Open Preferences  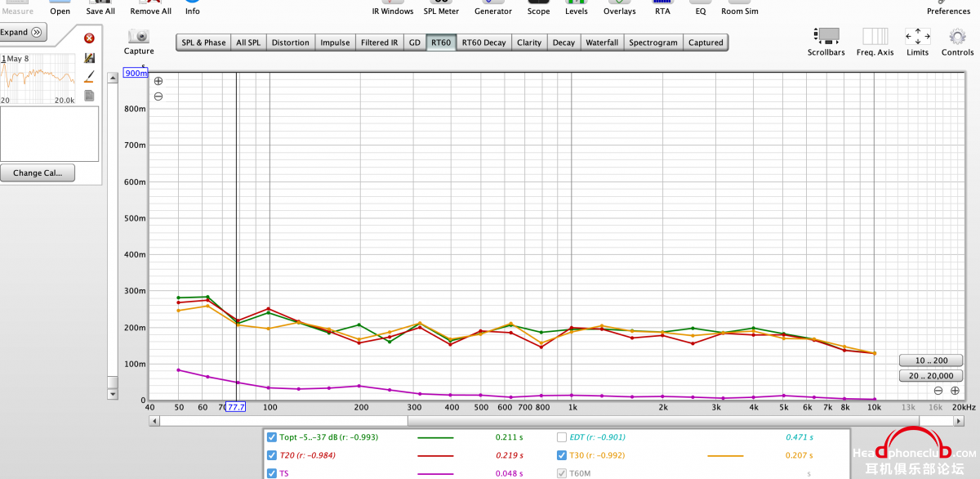pyautogui.click(x=948, y=8)
